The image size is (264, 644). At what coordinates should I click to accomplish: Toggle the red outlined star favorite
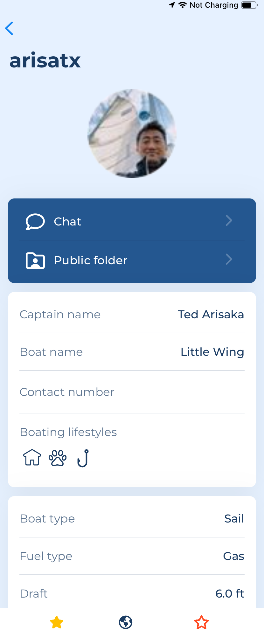[x=201, y=622]
